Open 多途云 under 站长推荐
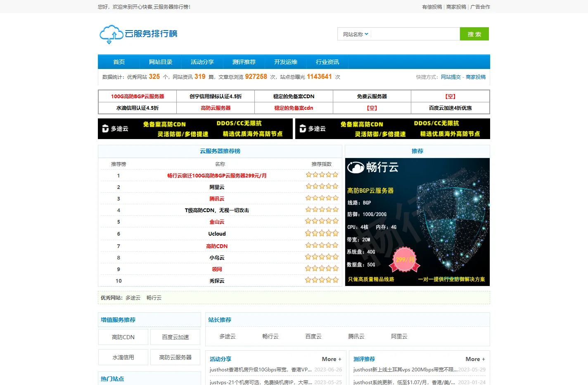This screenshot has width=588, height=385. pos(228,336)
